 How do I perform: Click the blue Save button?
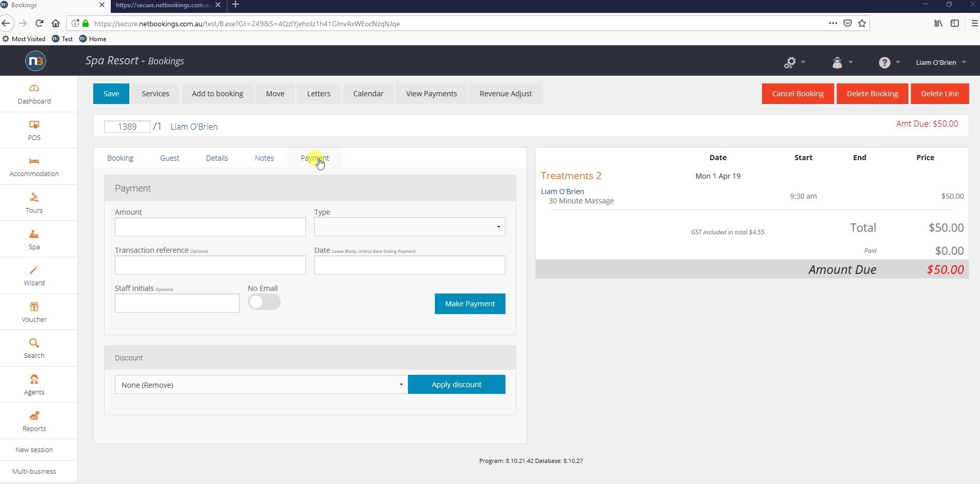click(111, 94)
